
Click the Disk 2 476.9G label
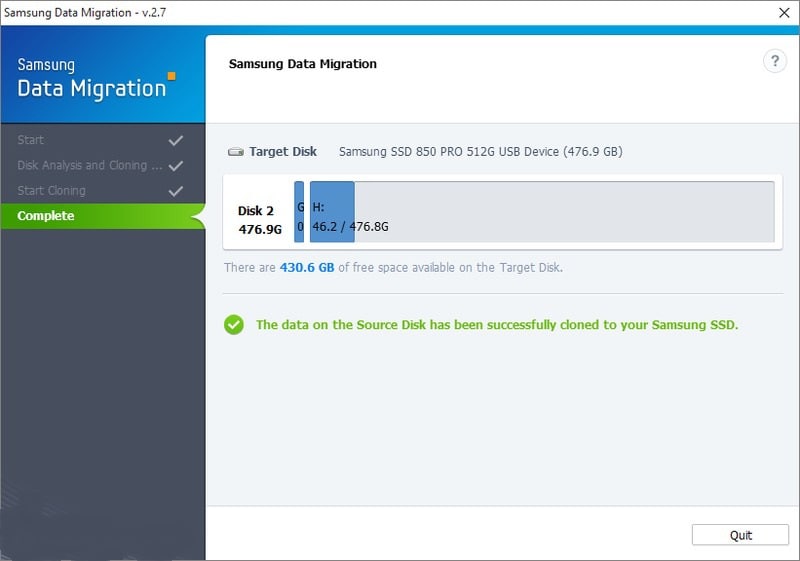259,220
